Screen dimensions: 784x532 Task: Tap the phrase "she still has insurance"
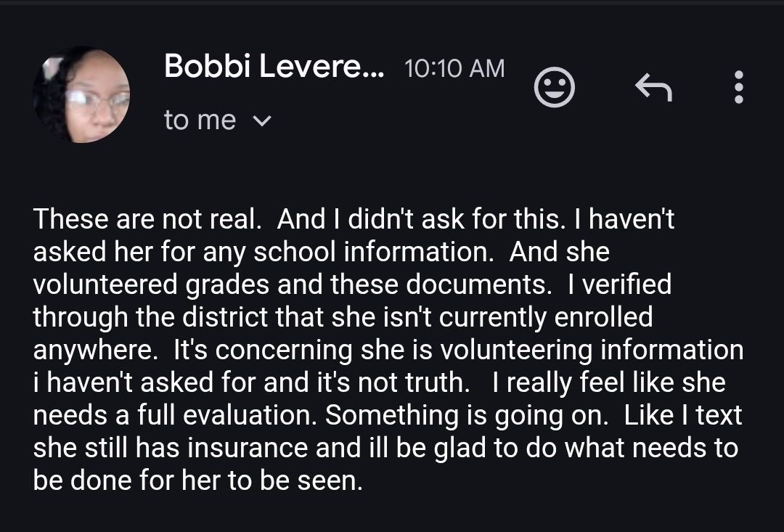(x=171, y=448)
